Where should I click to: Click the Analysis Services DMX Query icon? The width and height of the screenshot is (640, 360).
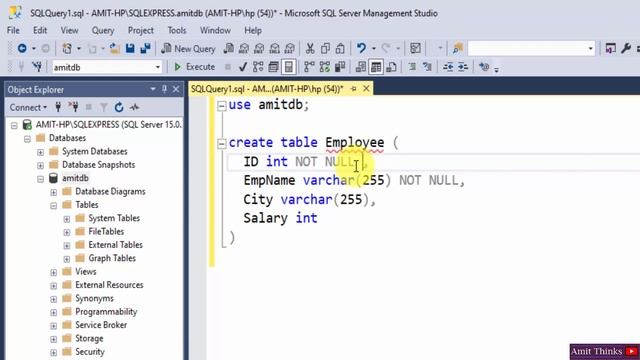coord(259,49)
